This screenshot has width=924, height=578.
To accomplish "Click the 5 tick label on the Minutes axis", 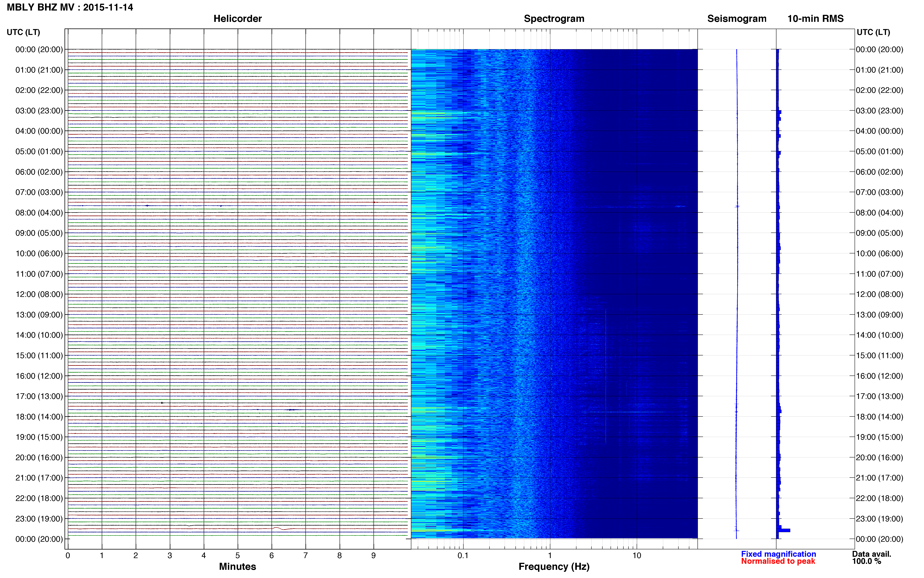I will click(238, 556).
